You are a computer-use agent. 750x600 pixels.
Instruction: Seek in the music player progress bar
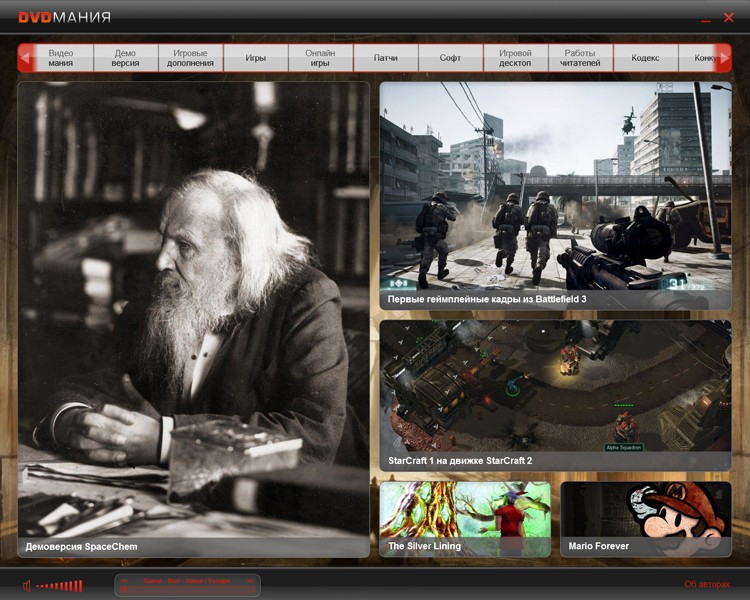click(188, 590)
